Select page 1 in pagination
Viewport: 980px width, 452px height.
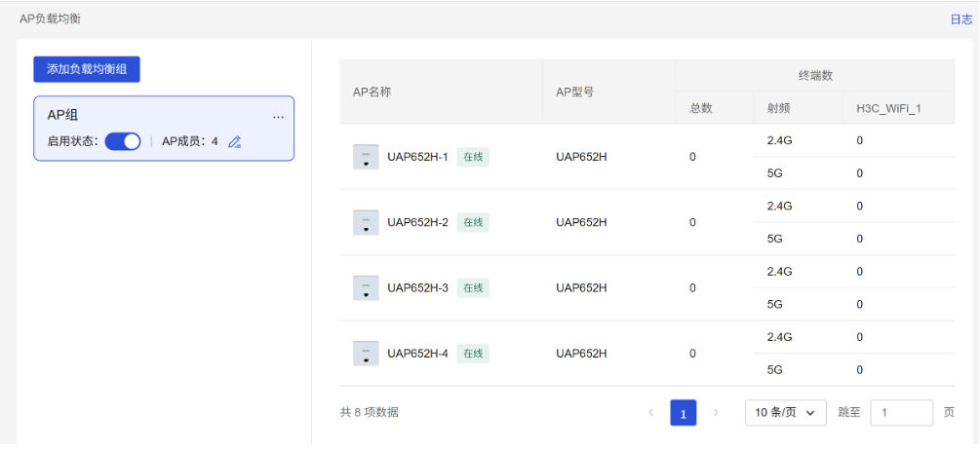pos(684,413)
